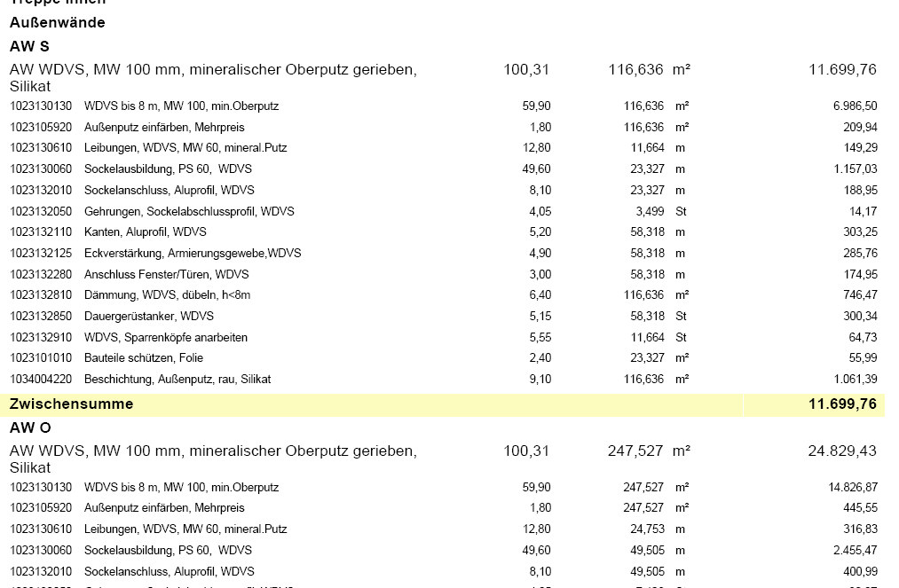Image resolution: width=899 pixels, height=588 pixels.
Task: Select the amount '64,73'
Action: coord(863,338)
